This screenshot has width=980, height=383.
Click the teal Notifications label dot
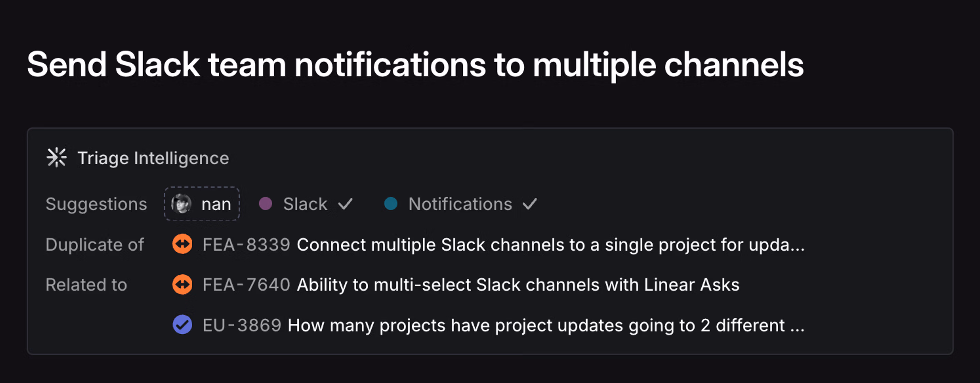tap(391, 203)
